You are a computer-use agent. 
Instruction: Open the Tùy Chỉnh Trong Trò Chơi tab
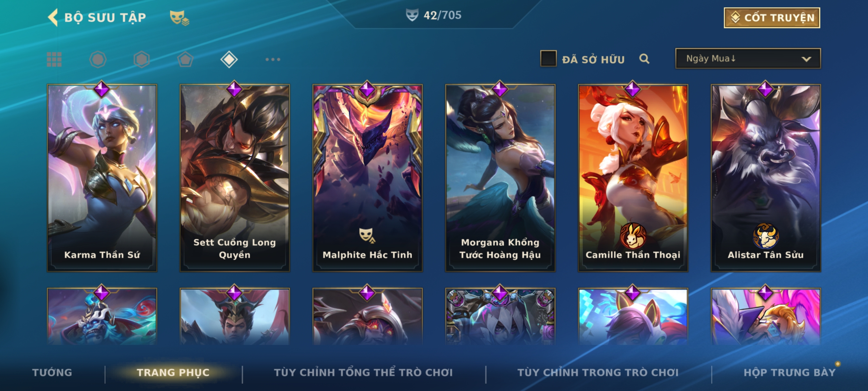point(598,373)
